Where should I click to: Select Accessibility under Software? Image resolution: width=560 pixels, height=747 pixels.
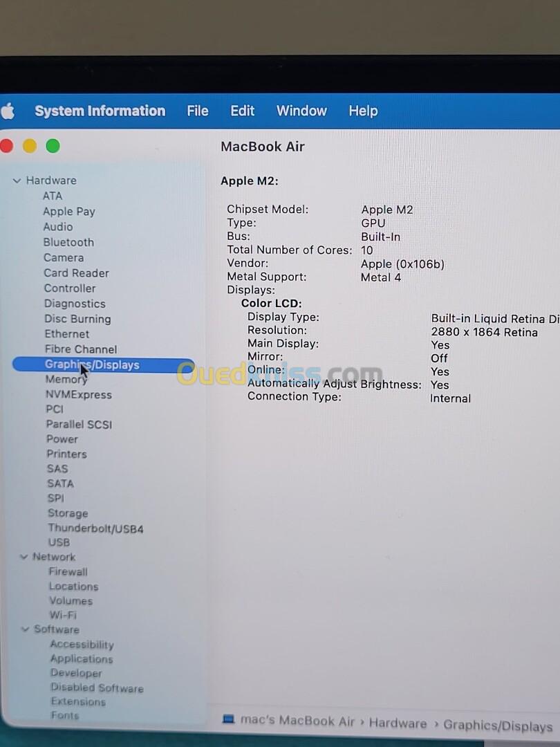tap(82, 645)
